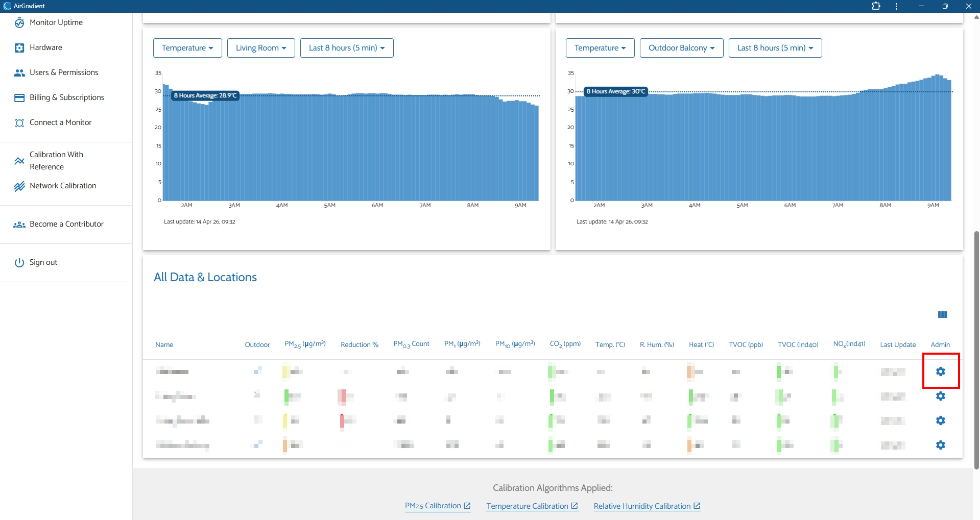The height and width of the screenshot is (520, 980).
Task: Click the Billing & Subscriptions card icon
Action: point(19,98)
